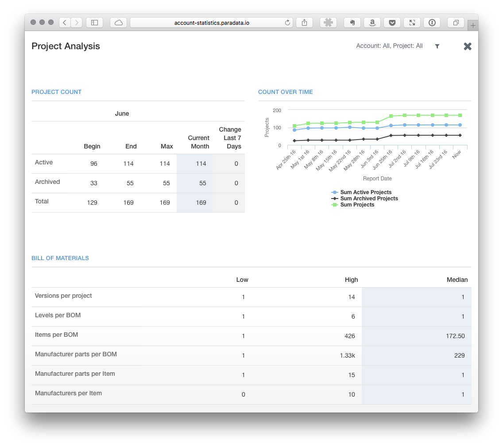The image size is (503, 448).
Task: Open the iCloud tabs icon
Action: click(119, 23)
